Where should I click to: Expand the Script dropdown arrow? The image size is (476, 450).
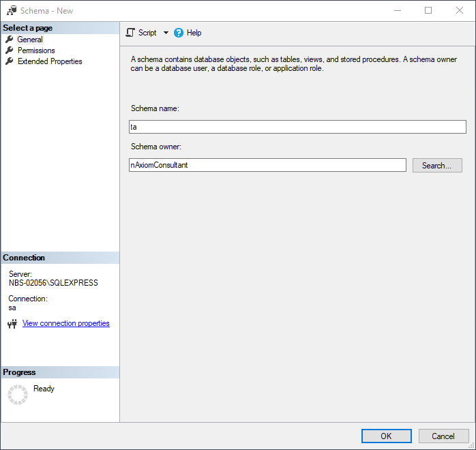point(166,33)
